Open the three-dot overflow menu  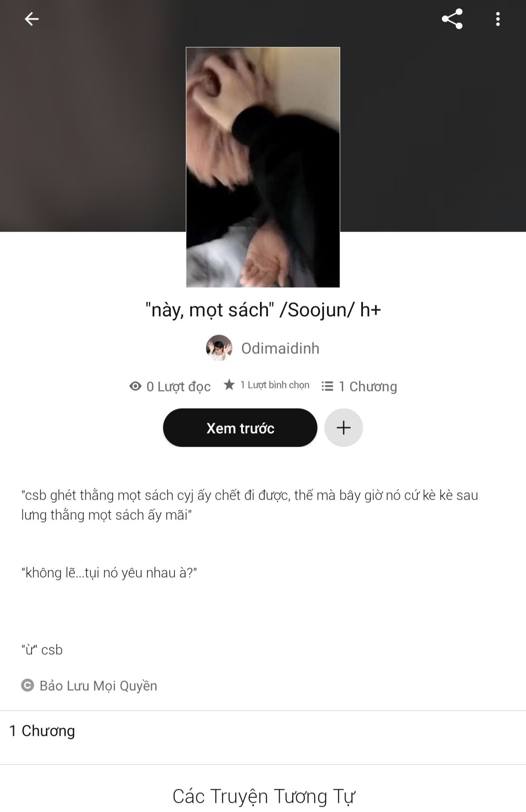(x=498, y=19)
